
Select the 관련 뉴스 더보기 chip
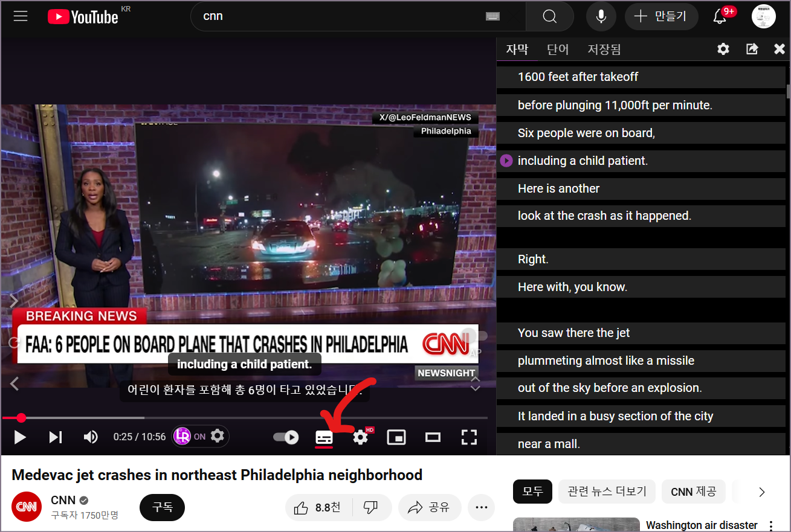pyautogui.click(x=607, y=492)
